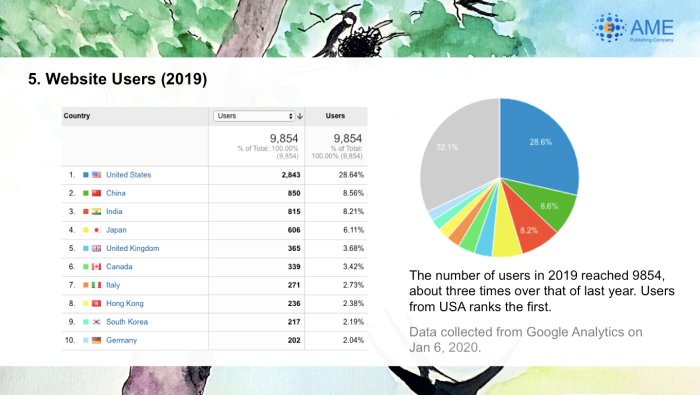Click the United States flag icon
The height and width of the screenshot is (395, 700).
coord(96,175)
